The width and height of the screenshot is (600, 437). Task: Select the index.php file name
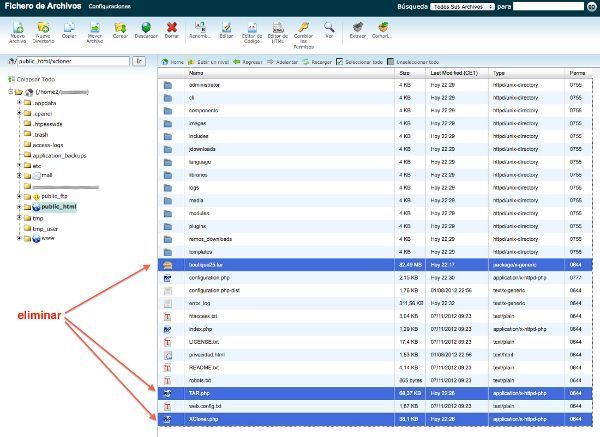(x=201, y=329)
